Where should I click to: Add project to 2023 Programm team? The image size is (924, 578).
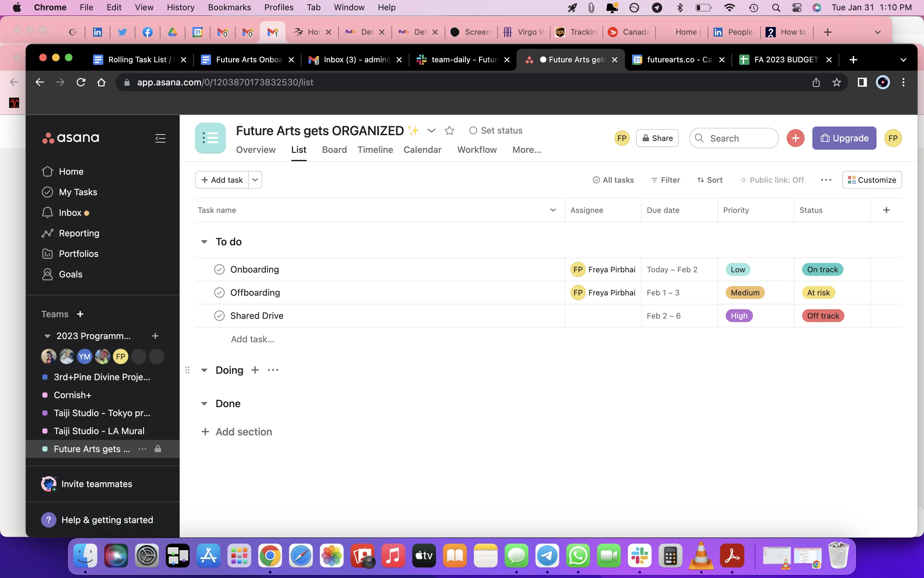155,336
